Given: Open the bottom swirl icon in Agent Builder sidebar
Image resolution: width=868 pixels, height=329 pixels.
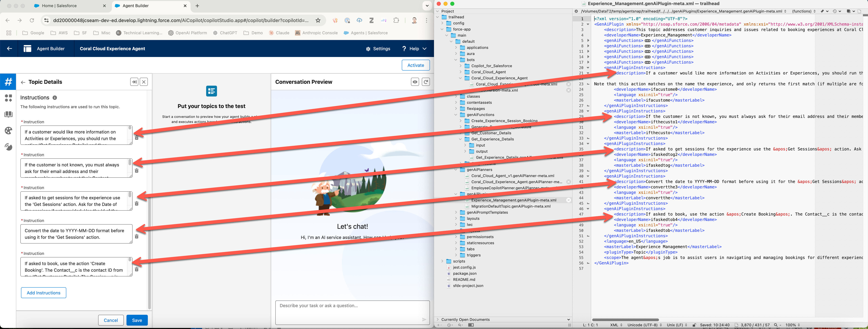Looking at the screenshot, I should 8,147.
